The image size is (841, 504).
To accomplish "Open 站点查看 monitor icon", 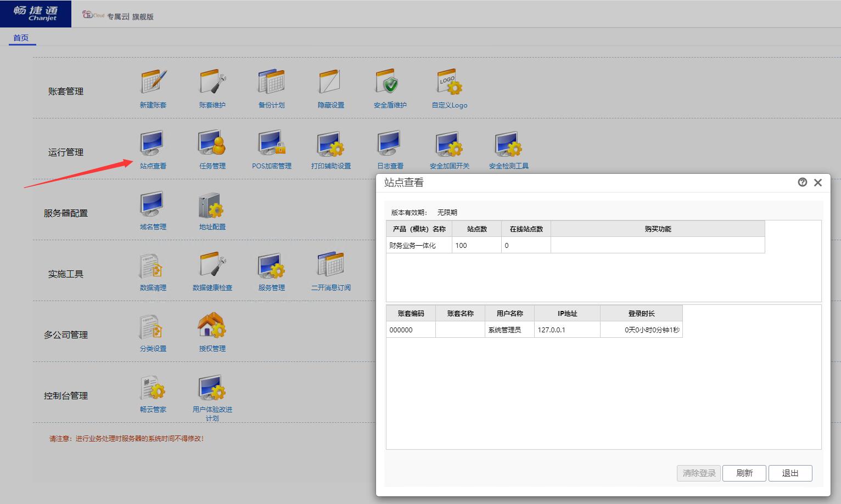I will [153, 143].
